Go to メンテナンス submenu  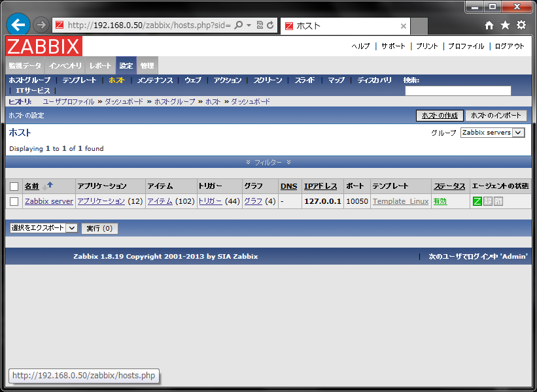(155, 80)
